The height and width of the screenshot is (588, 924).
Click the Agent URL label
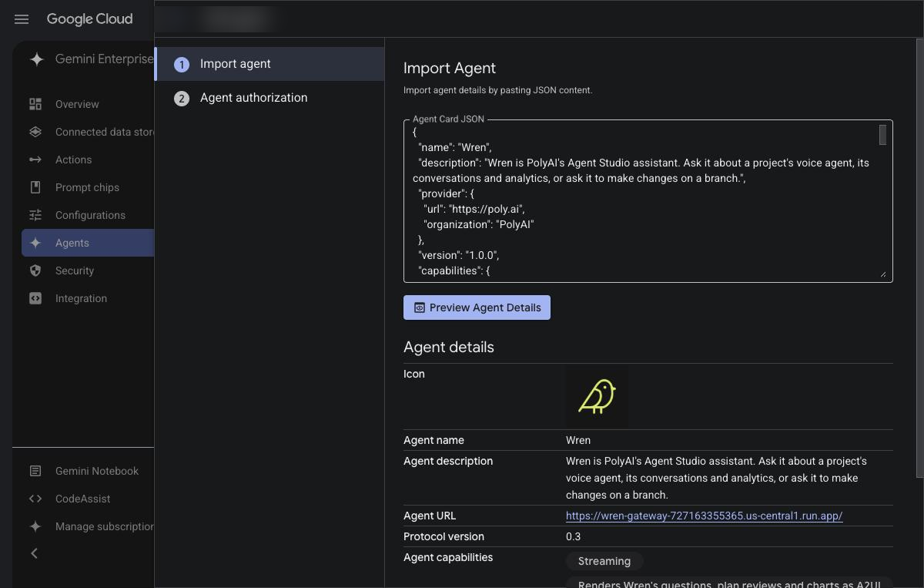430,516
